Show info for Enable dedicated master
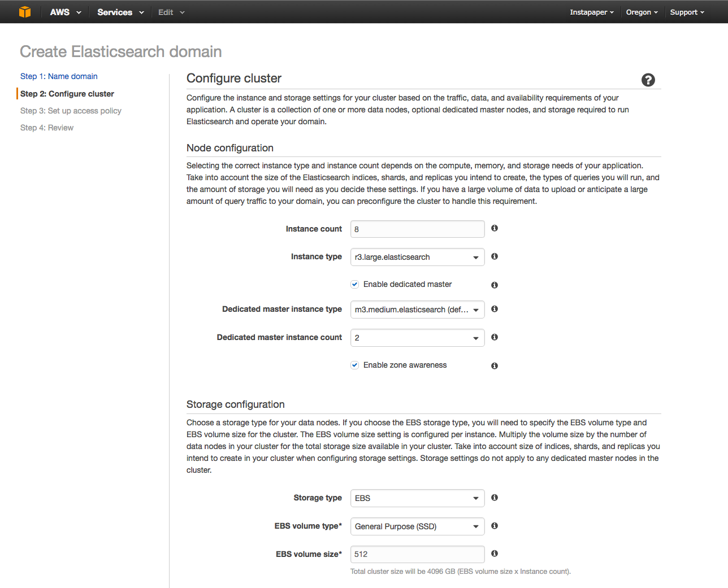This screenshot has width=728, height=588. click(x=495, y=285)
